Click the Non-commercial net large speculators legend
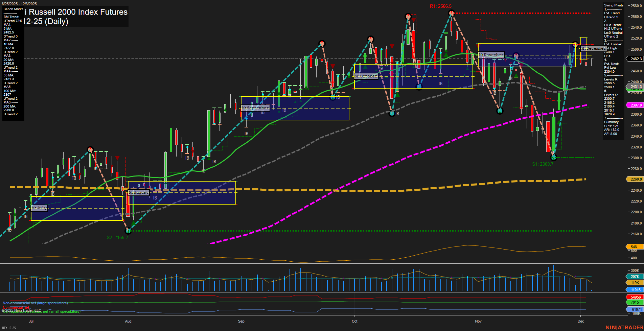Screen dimensions: 644x331 pyautogui.click(x=35, y=303)
